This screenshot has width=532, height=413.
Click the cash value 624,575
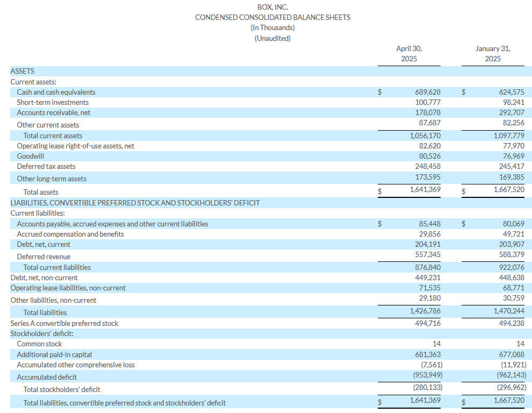coord(511,92)
